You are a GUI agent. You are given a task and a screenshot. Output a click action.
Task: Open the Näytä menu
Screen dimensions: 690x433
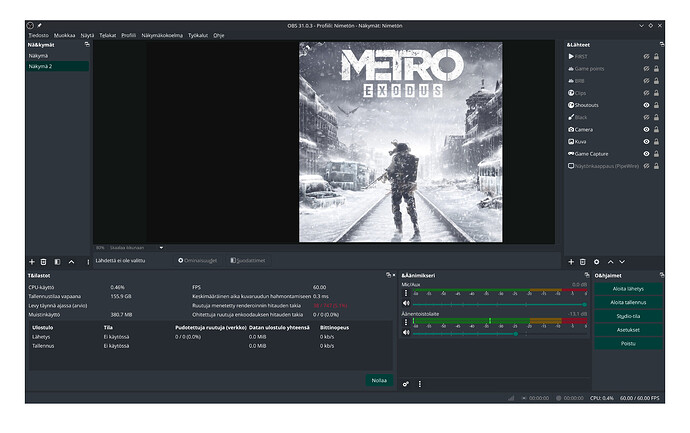coord(87,35)
